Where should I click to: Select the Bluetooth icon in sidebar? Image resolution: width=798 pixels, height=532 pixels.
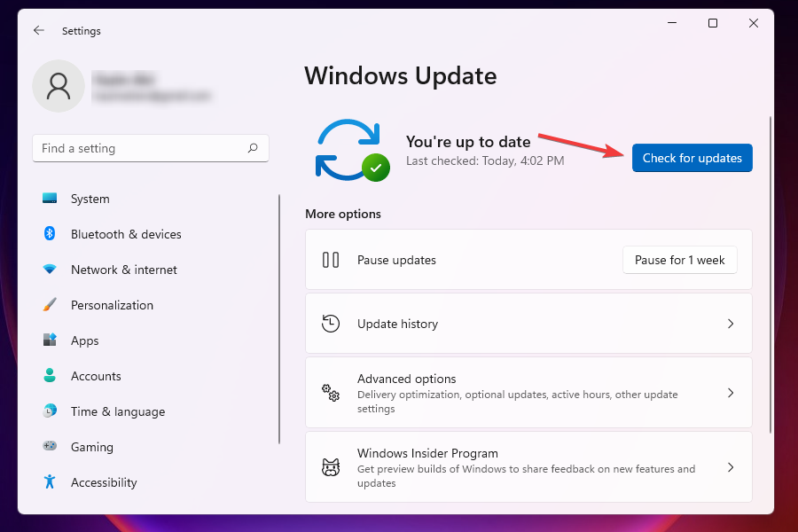click(x=50, y=234)
